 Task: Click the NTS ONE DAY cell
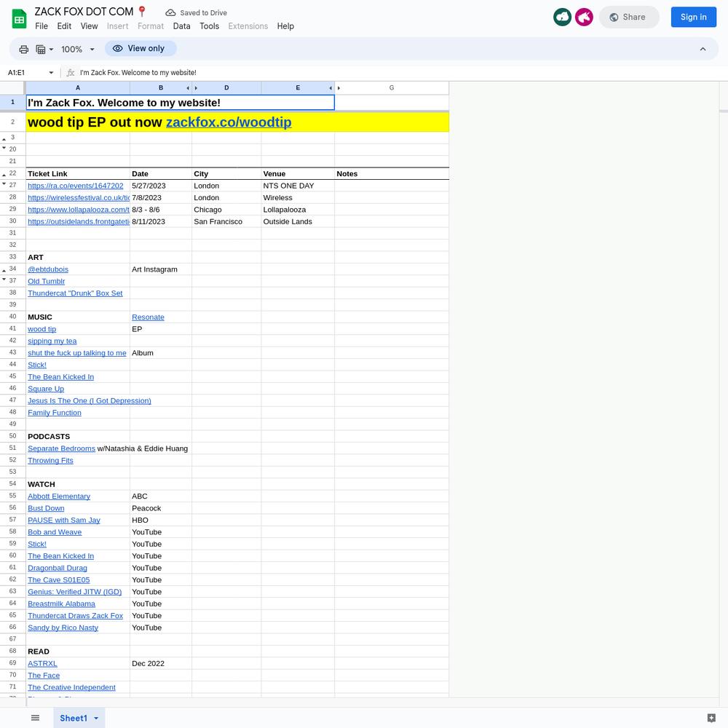[x=298, y=186]
